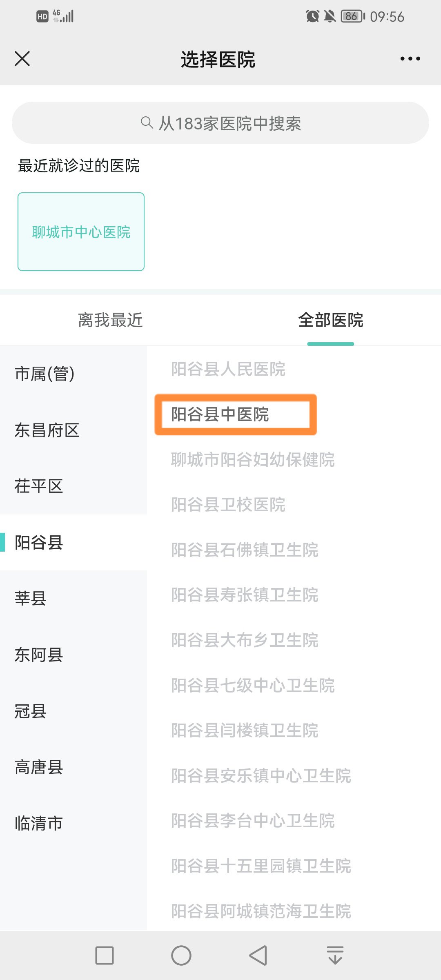This screenshot has height=980, width=441.
Task: Select the 东昌府区 district category
Action: [47, 430]
